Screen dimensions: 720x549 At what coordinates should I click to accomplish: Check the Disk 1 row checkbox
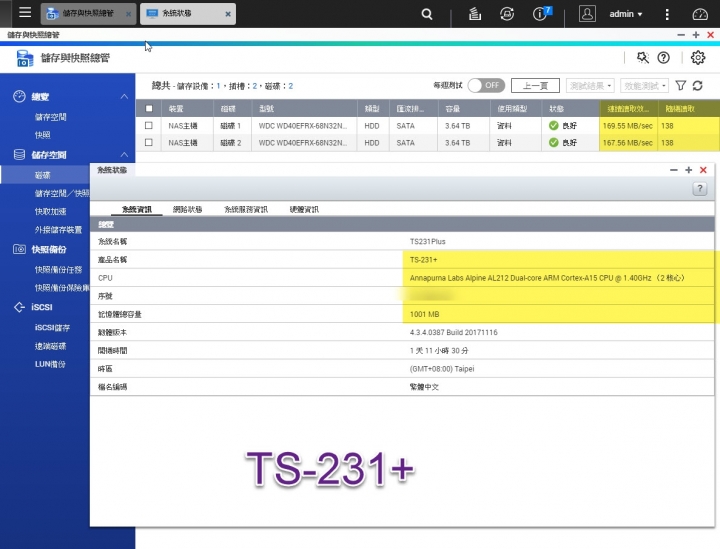149,125
